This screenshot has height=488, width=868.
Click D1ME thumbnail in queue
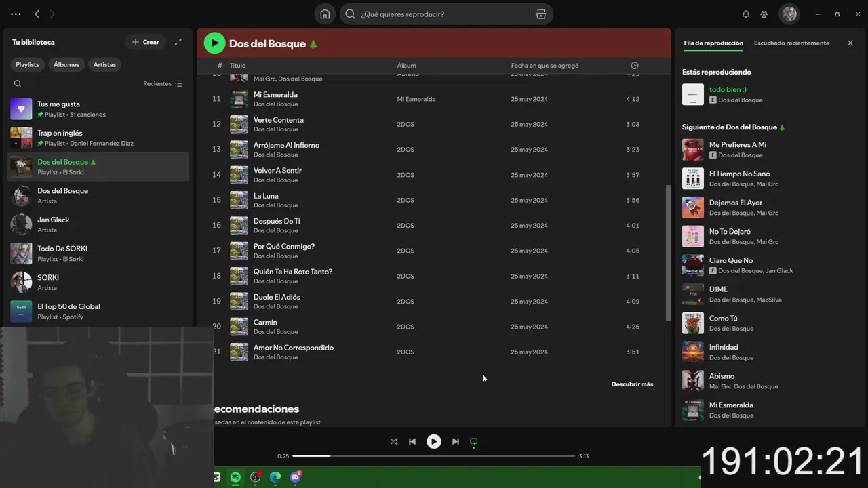(693, 294)
